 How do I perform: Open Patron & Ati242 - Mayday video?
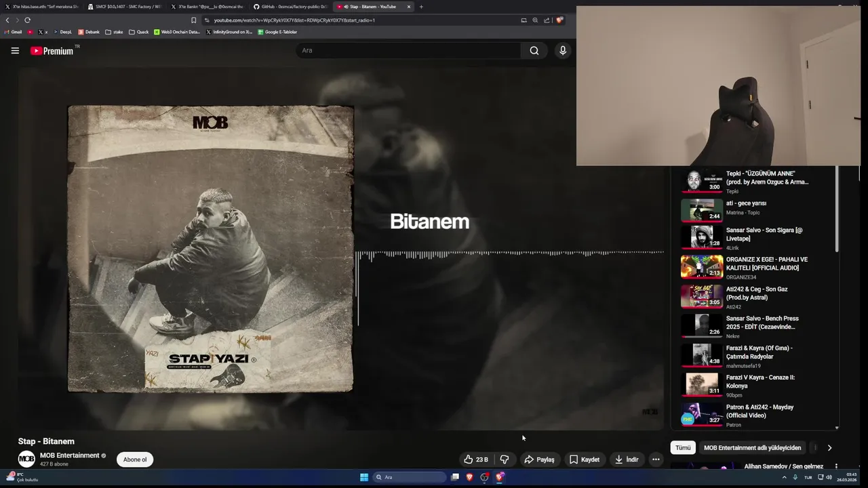click(x=753, y=415)
